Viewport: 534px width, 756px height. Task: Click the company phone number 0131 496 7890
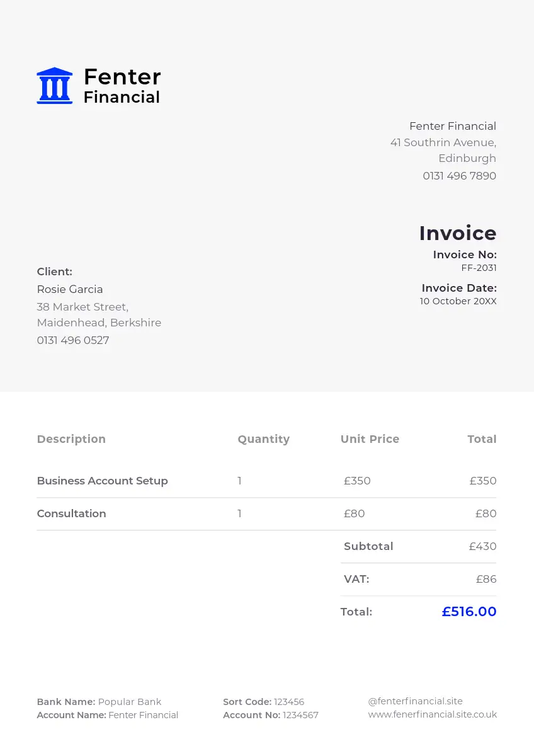click(459, 176)
